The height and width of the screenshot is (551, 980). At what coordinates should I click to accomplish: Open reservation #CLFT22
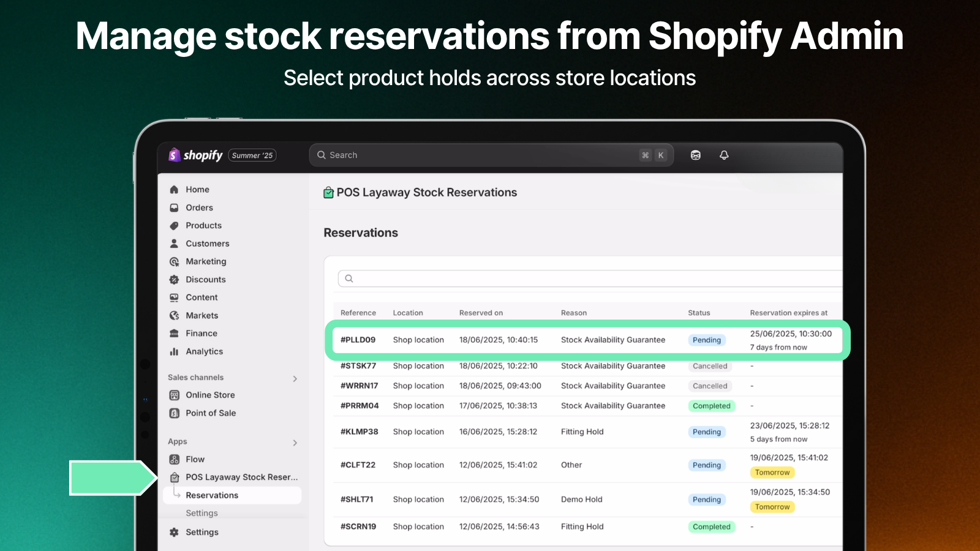[358, 465]
